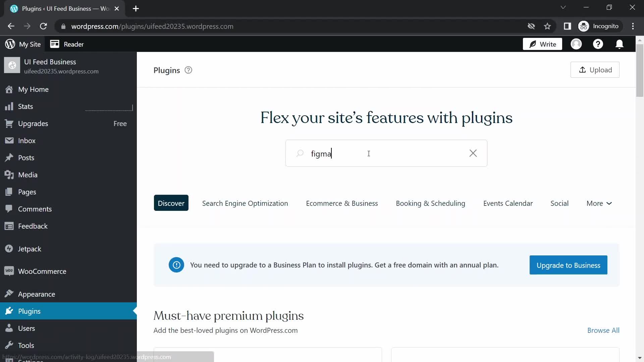This screenshot has width=644, height=362.
Task: Click the Upload plugin button icon
Action: point(583,70)
